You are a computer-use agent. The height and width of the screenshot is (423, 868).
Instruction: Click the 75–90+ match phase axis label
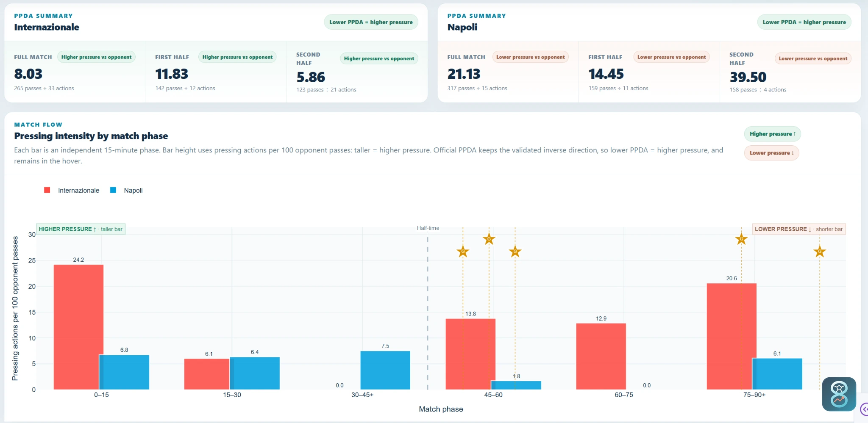(x=754, y=395)
